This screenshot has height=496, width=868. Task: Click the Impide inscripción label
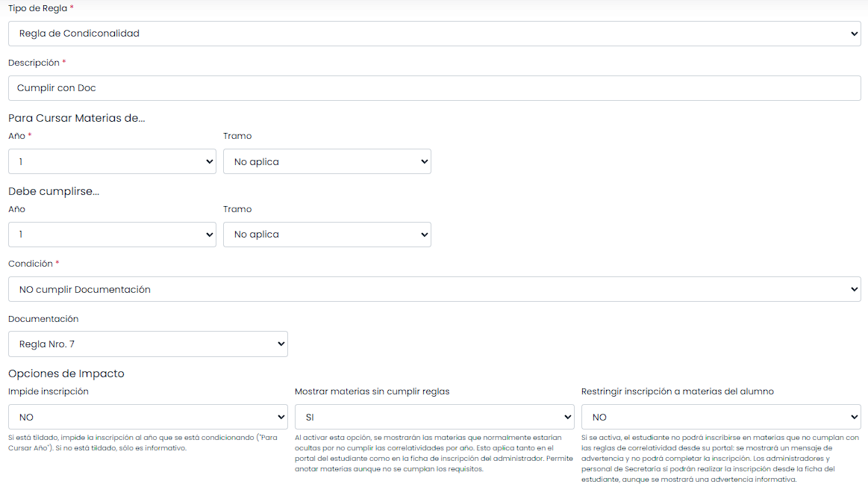point(49,391)
